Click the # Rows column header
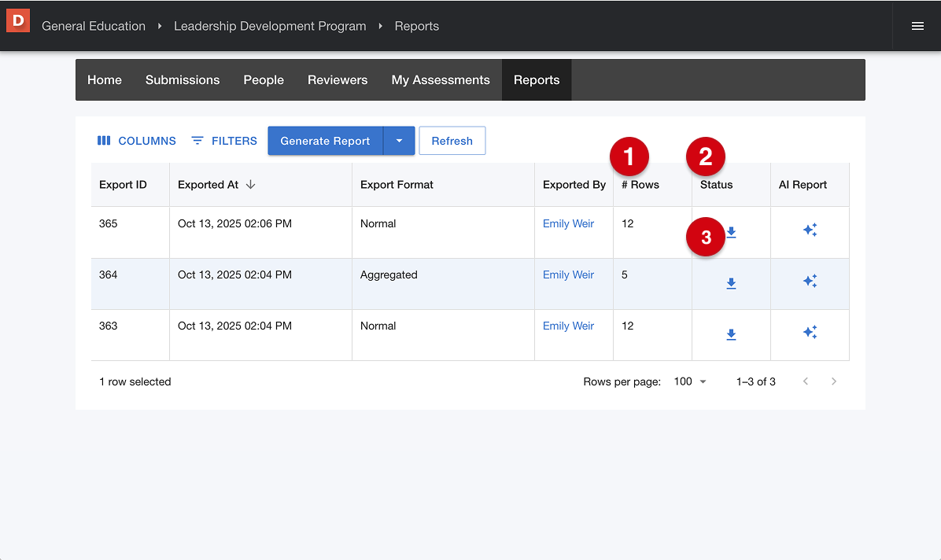The width and height of the screenshot is (941, 560). 652,185
